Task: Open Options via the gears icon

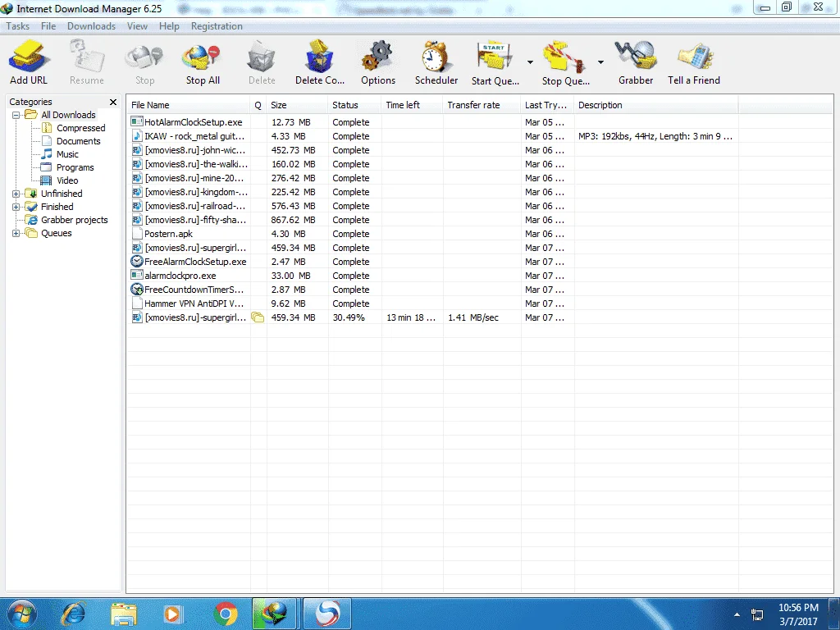Action: coord(377,57)
